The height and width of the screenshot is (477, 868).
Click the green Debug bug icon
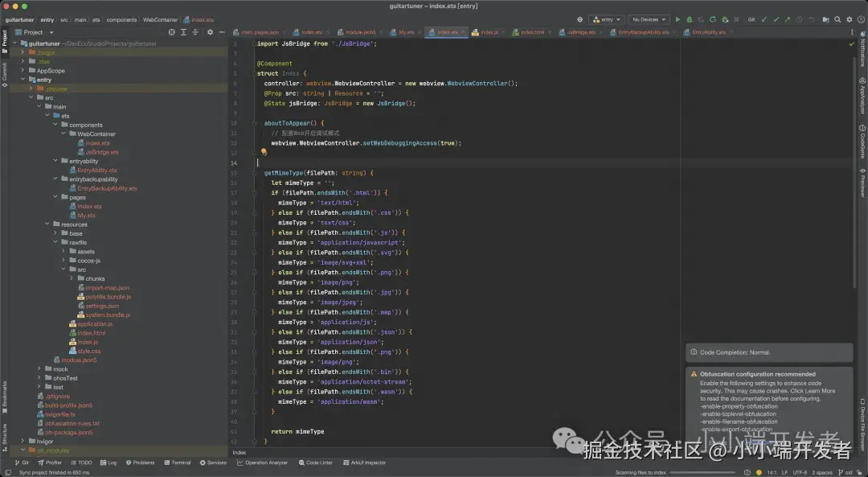click(x=690, y=19)
